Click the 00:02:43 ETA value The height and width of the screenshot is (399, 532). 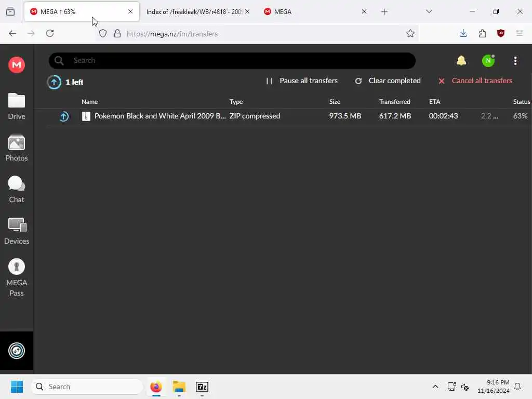(444, 116)
